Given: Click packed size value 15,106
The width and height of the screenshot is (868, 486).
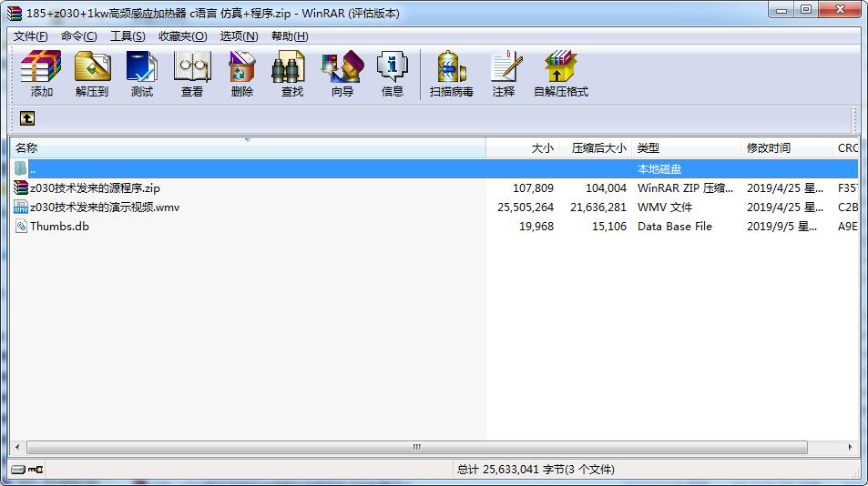Looking at the screenshot, I should [x=609, y=226].
